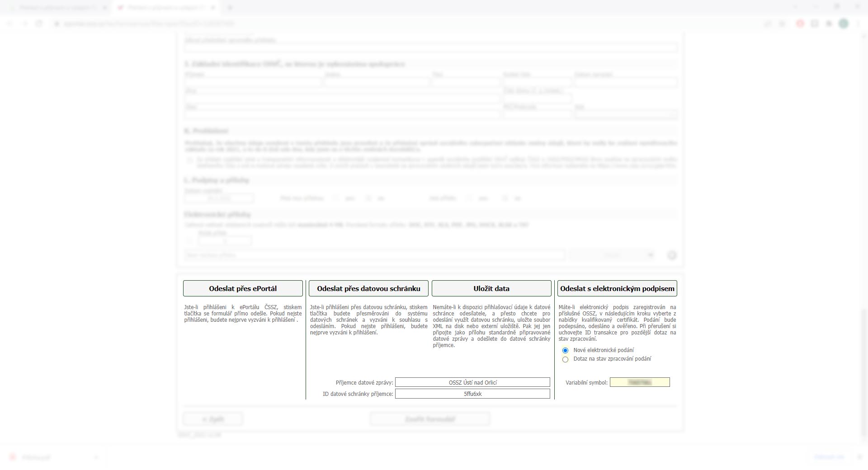Open the downloaded PDF in download bar
The width and height of the screenshot is (868, 470).
coord(36,457)
